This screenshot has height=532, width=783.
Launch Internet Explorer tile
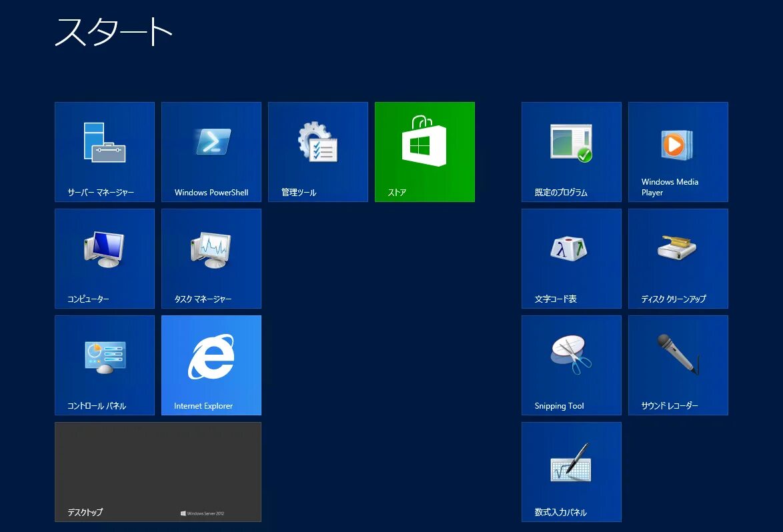(211, 365)
